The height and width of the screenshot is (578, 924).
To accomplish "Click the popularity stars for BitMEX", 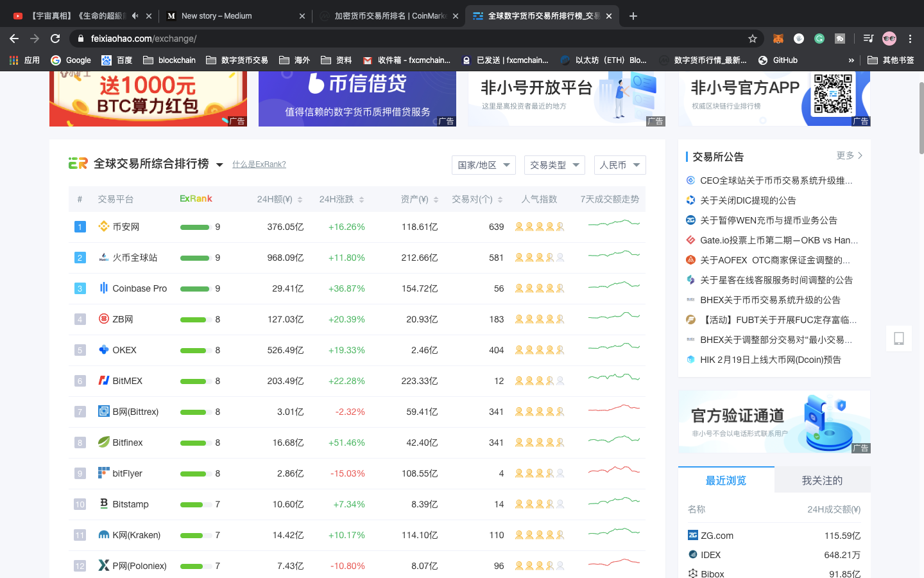I will coord(540,381).
